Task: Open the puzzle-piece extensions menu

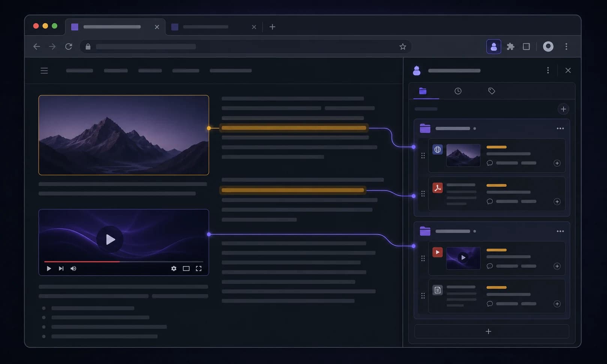Action: coord(511,46)
